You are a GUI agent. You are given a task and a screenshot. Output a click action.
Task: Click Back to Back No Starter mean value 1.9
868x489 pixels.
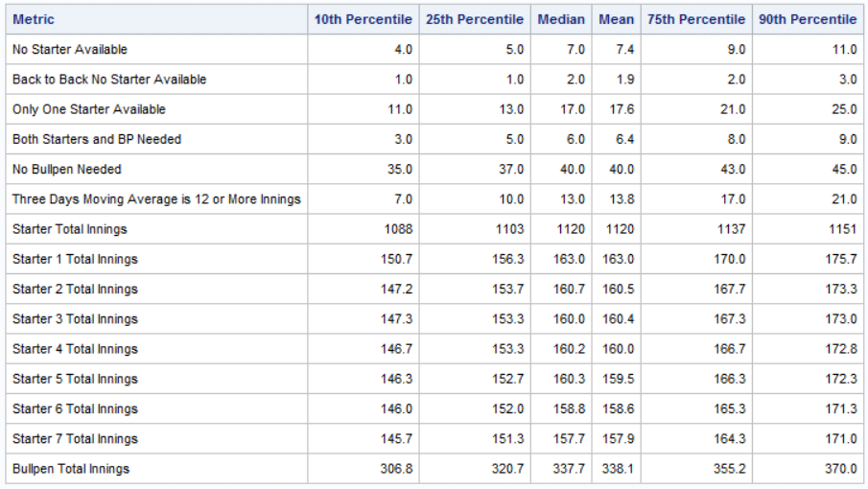(625, 79)
